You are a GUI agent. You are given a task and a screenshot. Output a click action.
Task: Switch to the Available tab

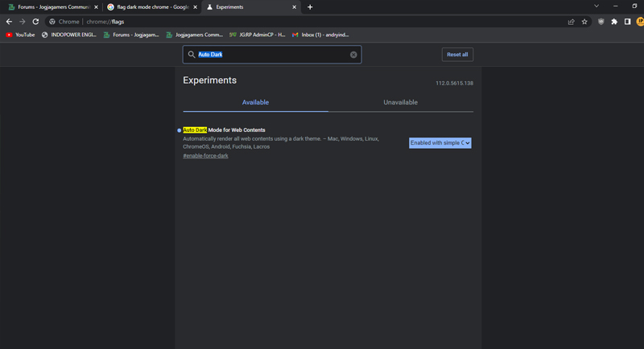tap(255, 102)
